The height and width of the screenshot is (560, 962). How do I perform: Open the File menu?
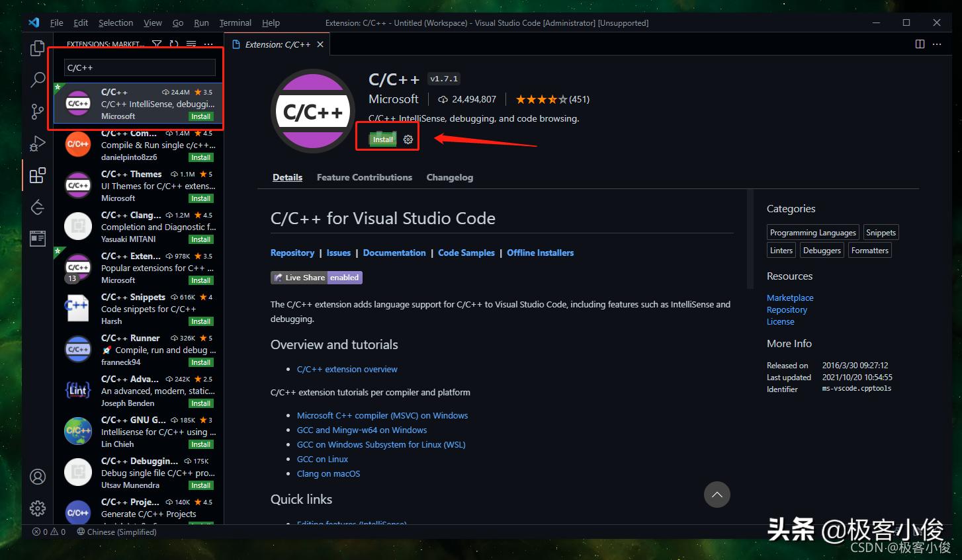57,22
